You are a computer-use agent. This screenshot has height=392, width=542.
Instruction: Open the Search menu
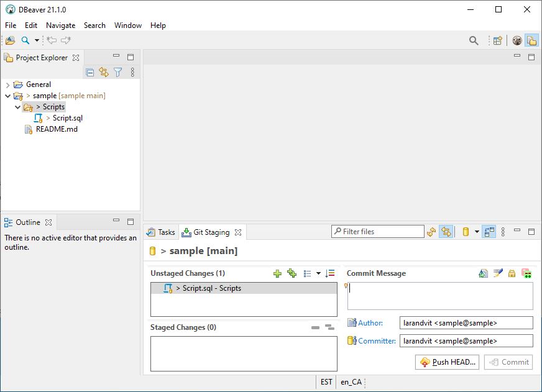click(x=94, y=25)
